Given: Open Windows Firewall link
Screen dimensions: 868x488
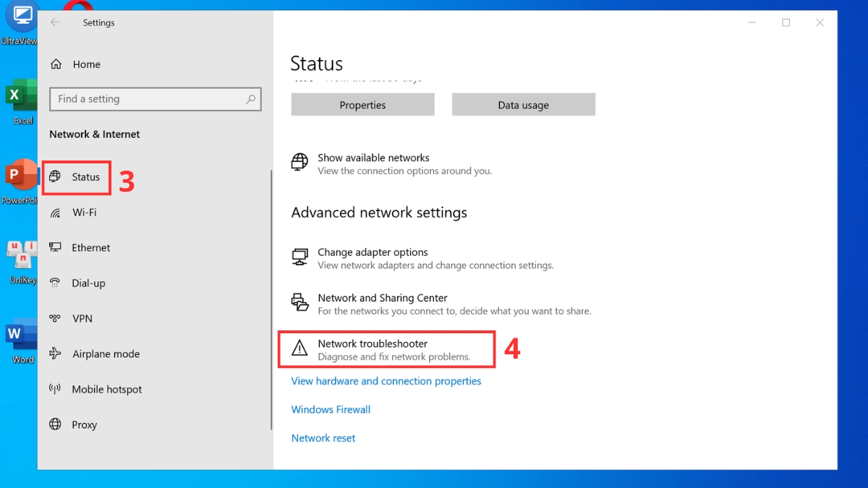Looking at the screenshot, I should click(331, 409).
